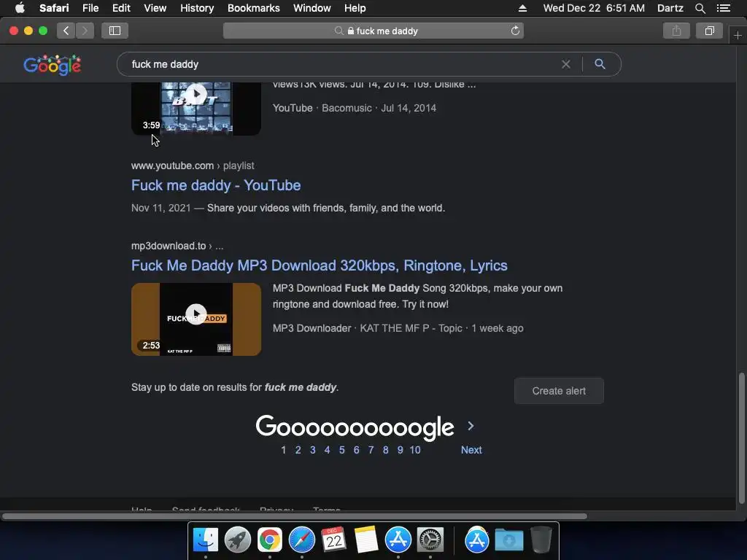Open System Preferences from the dock
Image resolution: width=747 pixels, height=560 pixels.
tap(430, 540)
